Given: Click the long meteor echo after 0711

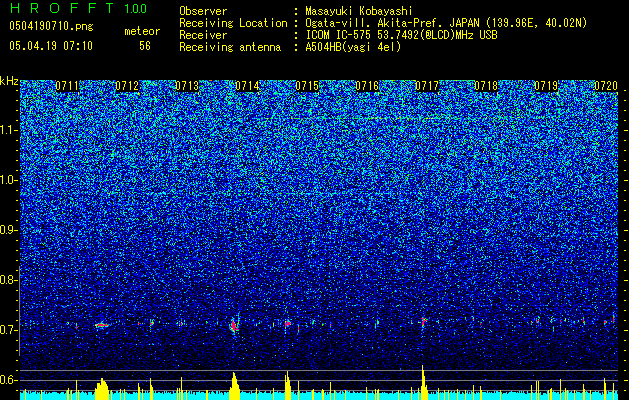Looking at the screenshot, I should pos(102,325).
